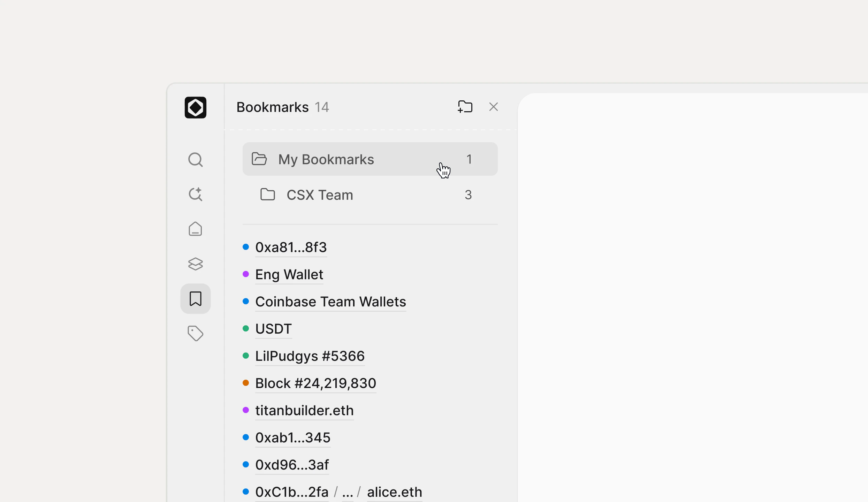The image size is (868, 502).
Task: Open the AI trace search sidebar tool
Action: click(195, 194)
